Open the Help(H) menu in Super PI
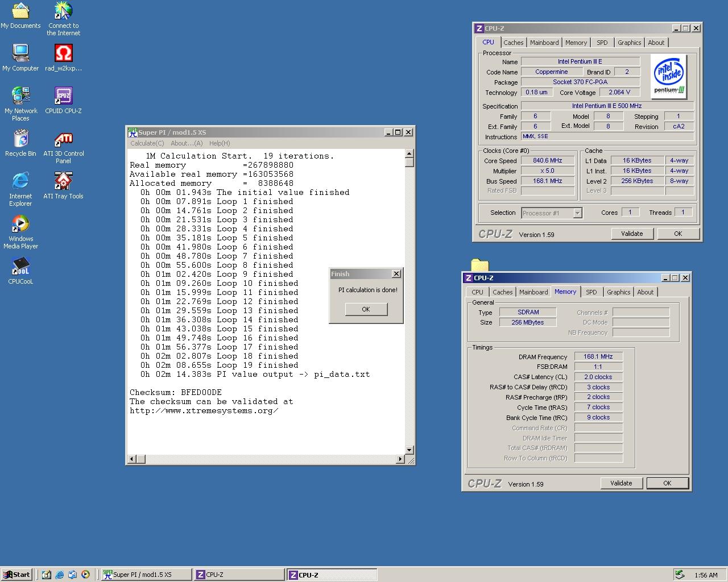 pos(220,143)
